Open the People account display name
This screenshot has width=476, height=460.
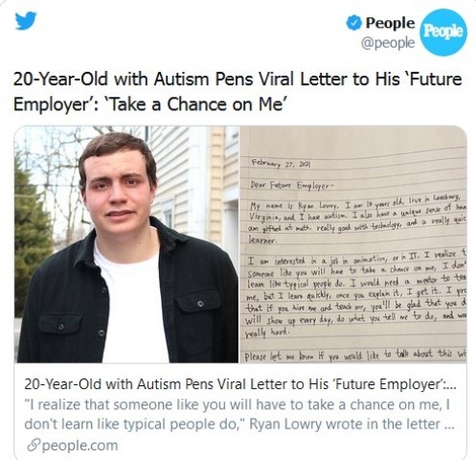click(390, 23)
